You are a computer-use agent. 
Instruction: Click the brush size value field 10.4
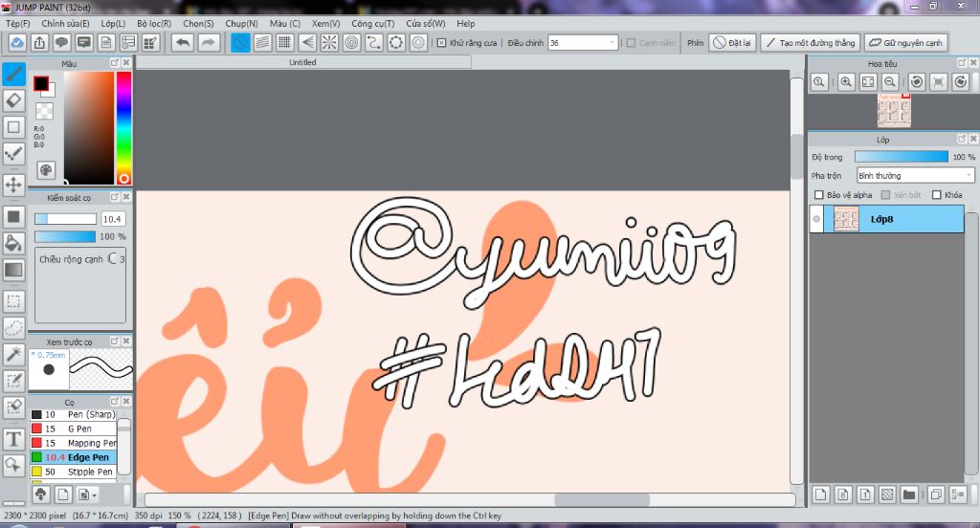(x=113, y=219)
